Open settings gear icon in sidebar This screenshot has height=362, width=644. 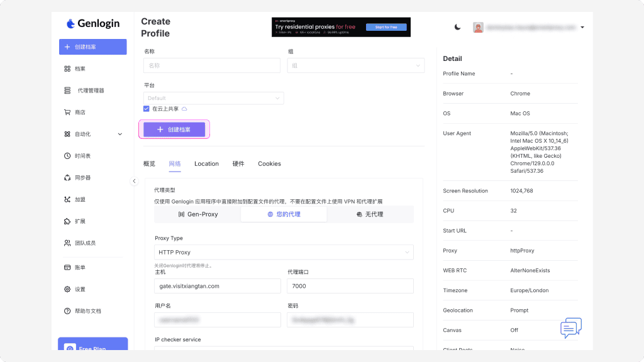pyautogui.click(x=67, y=289)
